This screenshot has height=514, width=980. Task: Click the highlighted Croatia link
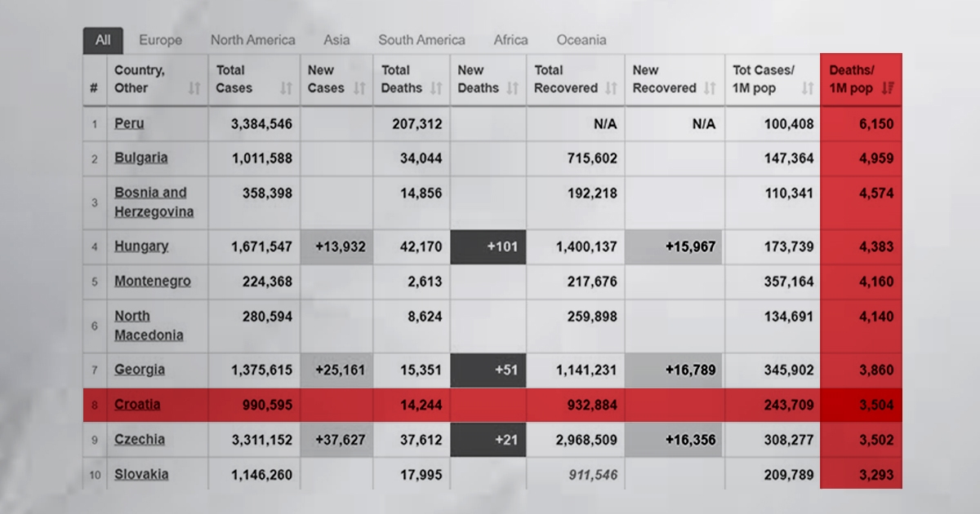[x=137, y=405]
